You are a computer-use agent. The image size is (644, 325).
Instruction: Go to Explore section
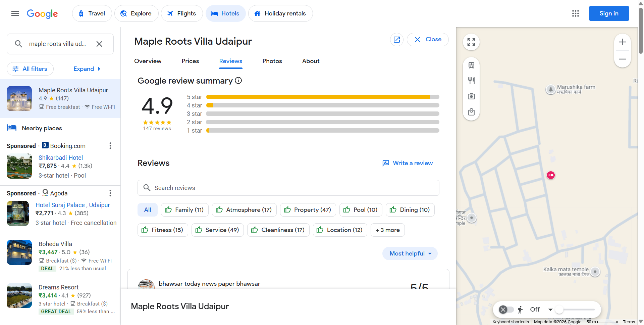coord(137,13)
